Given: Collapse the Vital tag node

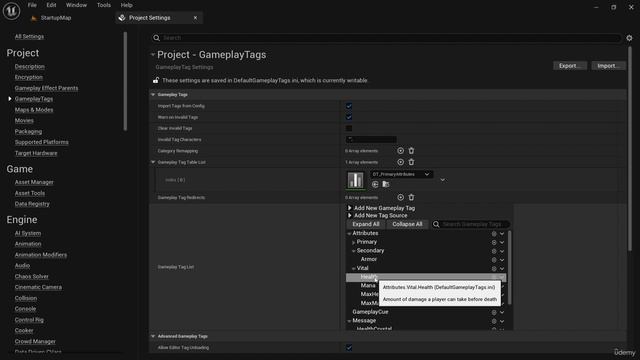Looking at the screenshot, I should click(353, 269).
